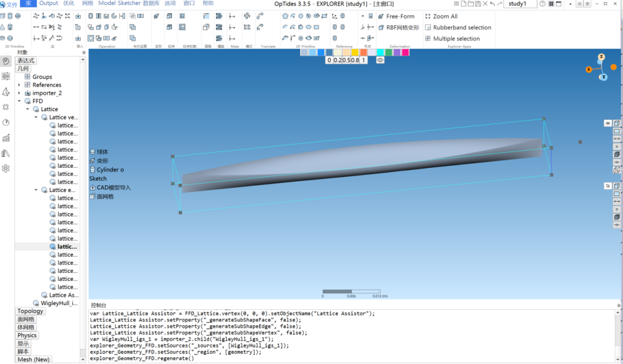Collapse the Lattice ve... node
The width and height of the screenshot is (623, 364).
(36, 117)
